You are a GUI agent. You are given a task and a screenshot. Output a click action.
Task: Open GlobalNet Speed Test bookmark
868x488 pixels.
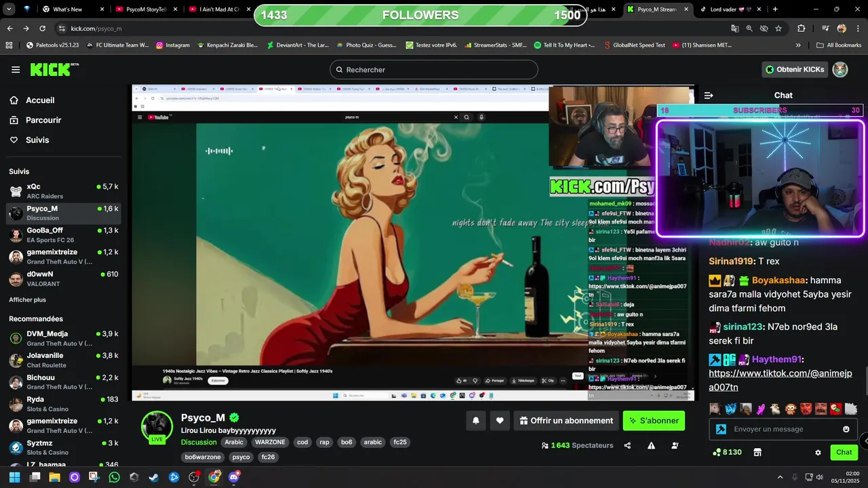633,45
